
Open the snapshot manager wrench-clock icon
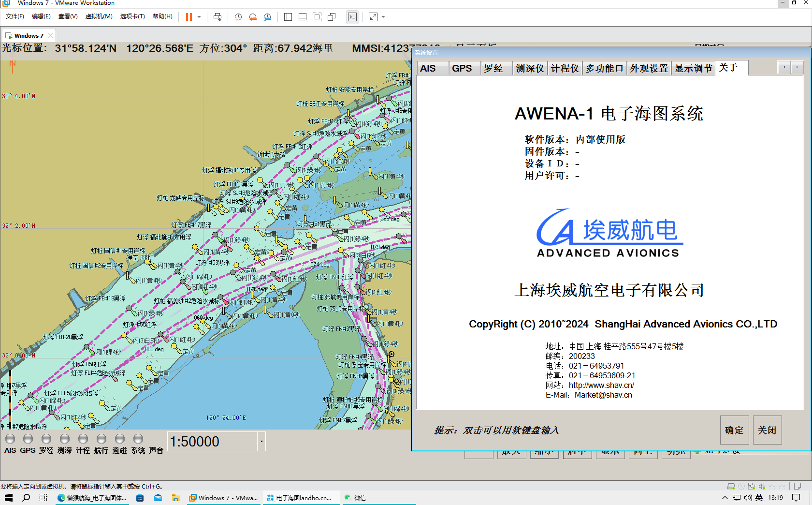(267, 17)
